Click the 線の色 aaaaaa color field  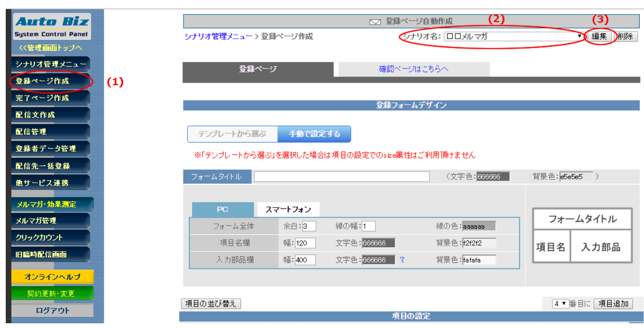479,226
